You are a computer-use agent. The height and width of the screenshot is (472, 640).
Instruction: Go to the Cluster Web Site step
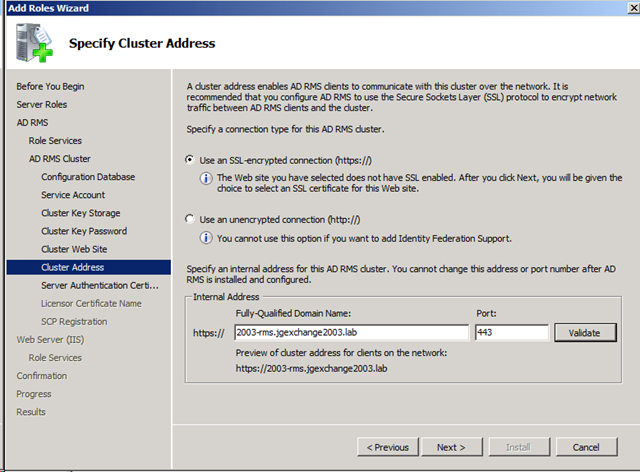coord(74,249)
